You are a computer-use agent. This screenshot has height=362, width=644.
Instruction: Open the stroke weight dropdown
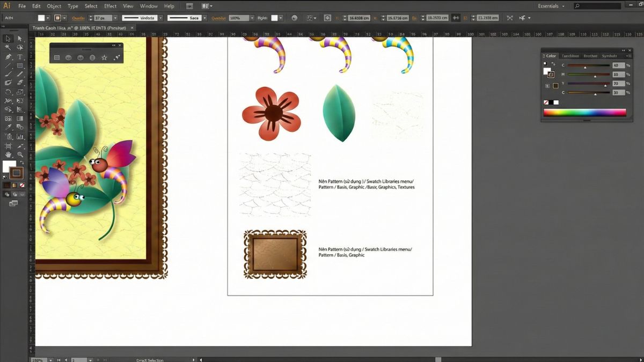(x=115, y=18)
